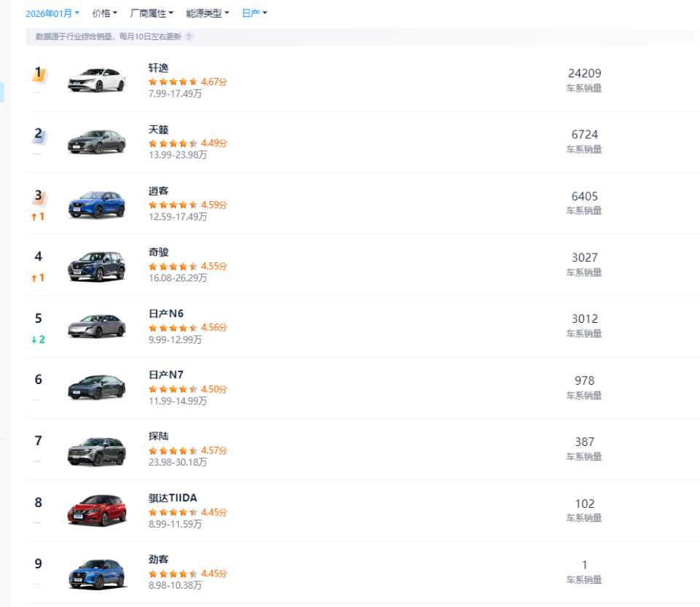Expand the 能源类型 energy type dropdown
The width and height of the screenshot is (700, 607).
pos(206,12)
